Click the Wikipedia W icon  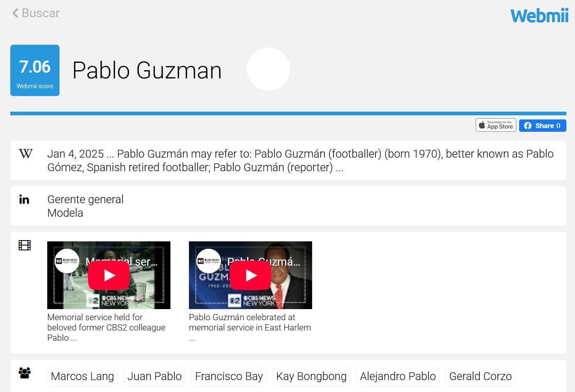pyautogui.click(x=25, y=154)
